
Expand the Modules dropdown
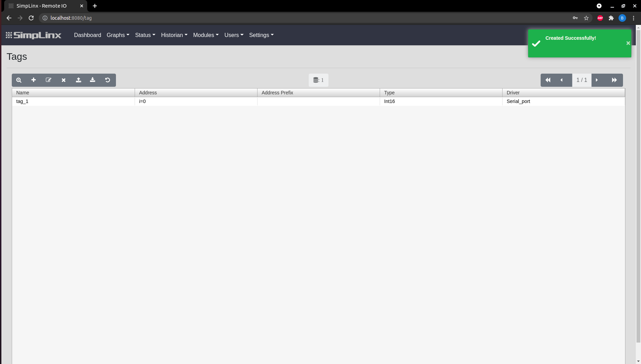pyautogui.click(x=206, y=35)
